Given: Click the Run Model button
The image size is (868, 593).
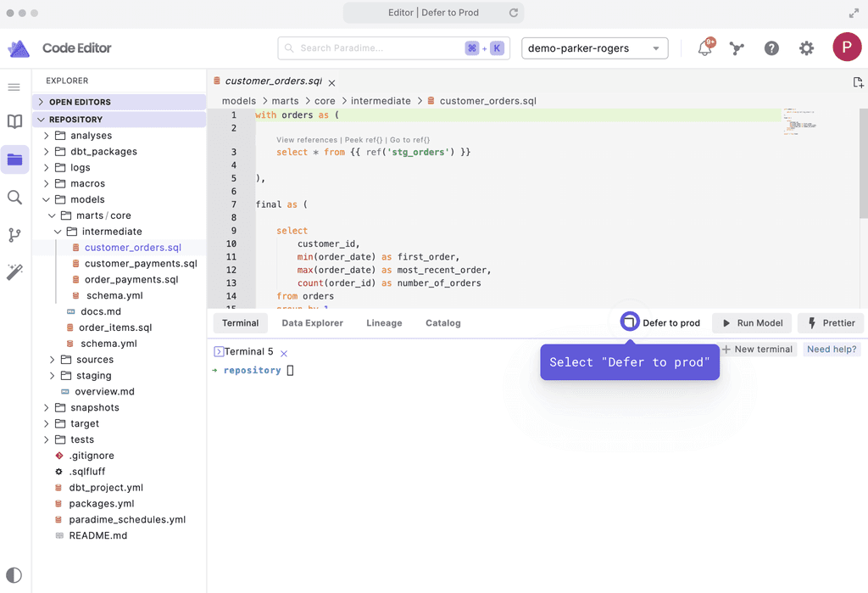Looking at the screenshot, I should (751, 322).
